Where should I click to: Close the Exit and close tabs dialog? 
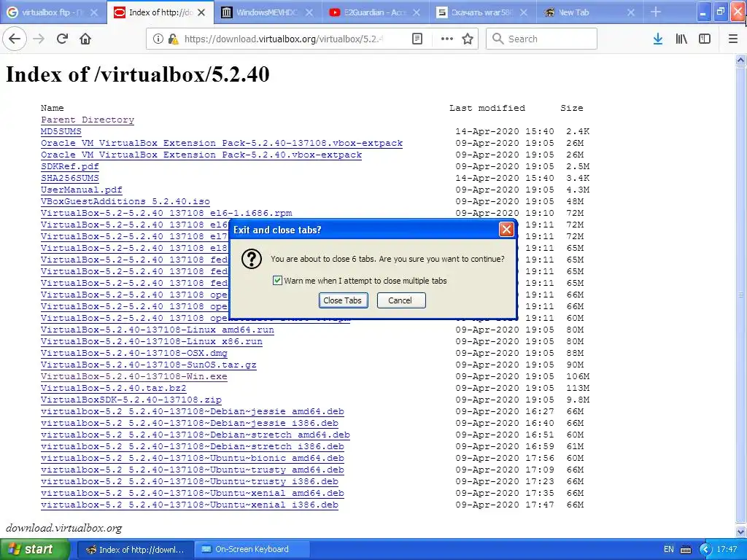click(x=506, y=230)
